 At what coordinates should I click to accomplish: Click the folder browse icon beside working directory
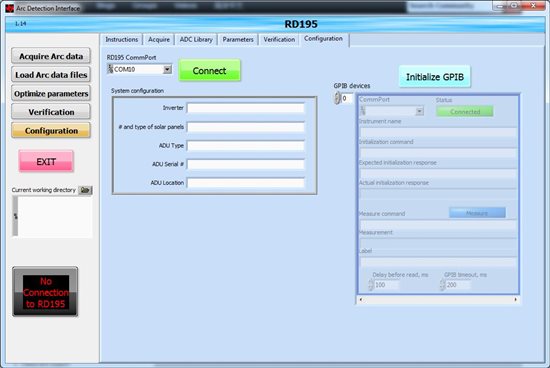pyautogui.click(x=85, y=190)
